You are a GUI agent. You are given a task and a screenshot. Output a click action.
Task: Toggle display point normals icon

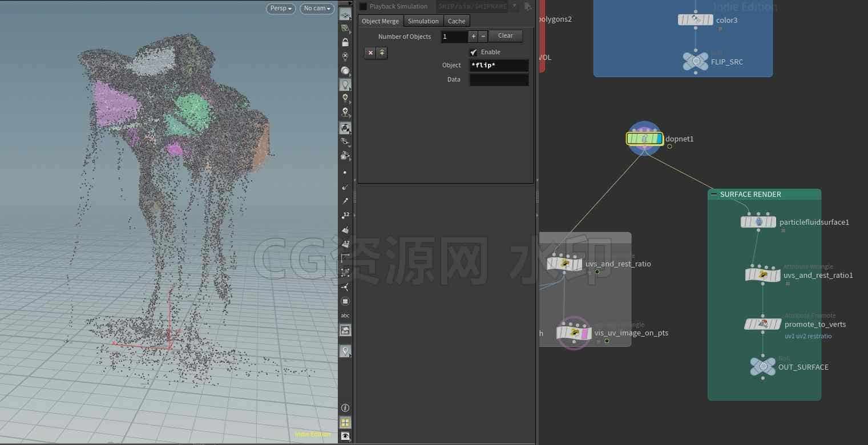coord(345,187)
